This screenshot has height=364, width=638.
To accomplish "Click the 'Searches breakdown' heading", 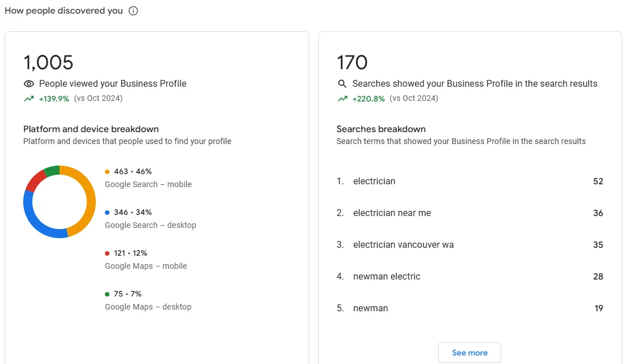I will click(x=381, y=129).
